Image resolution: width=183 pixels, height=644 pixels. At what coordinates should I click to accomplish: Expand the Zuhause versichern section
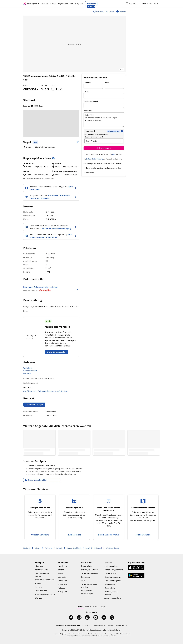(77, 289)
